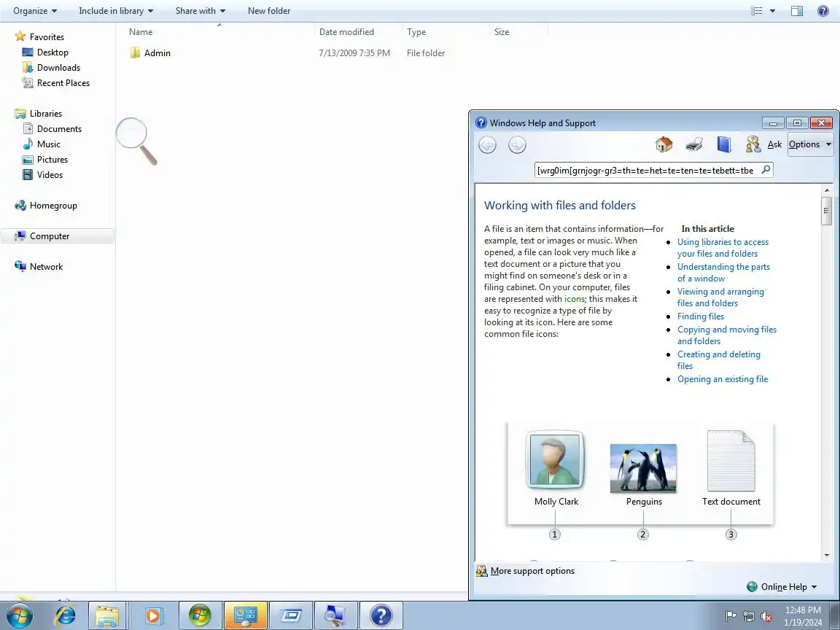Select the Pictures library
This screenshot has width=840, height=630.
[52, 159]
